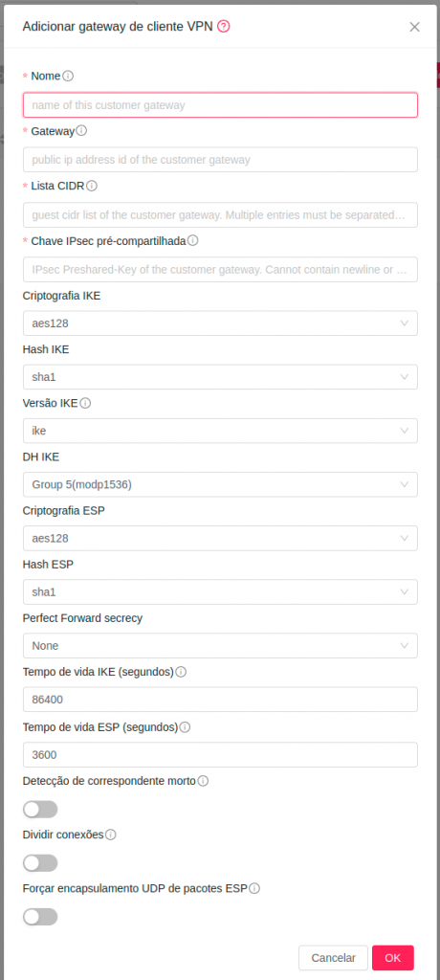Click the OK button
This screenshot has height=980, width=440.
pyautogui.click(x=392, y=957)
